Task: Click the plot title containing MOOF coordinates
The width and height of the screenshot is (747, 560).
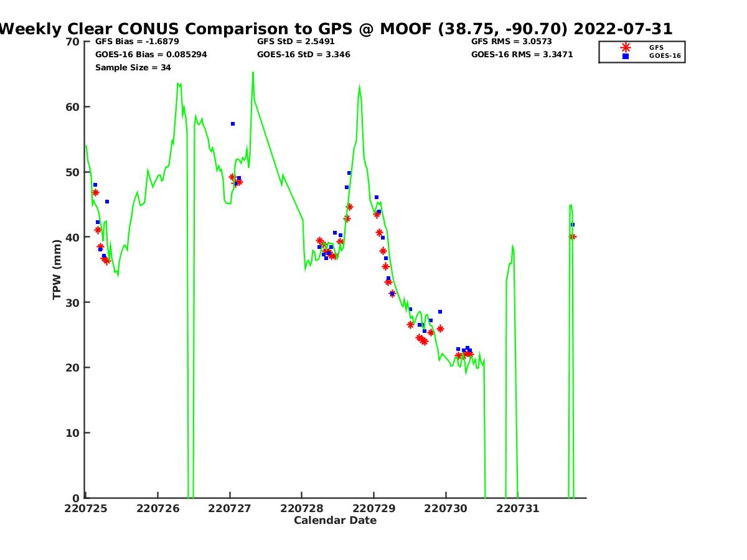Action: click(x=336, y=29)
